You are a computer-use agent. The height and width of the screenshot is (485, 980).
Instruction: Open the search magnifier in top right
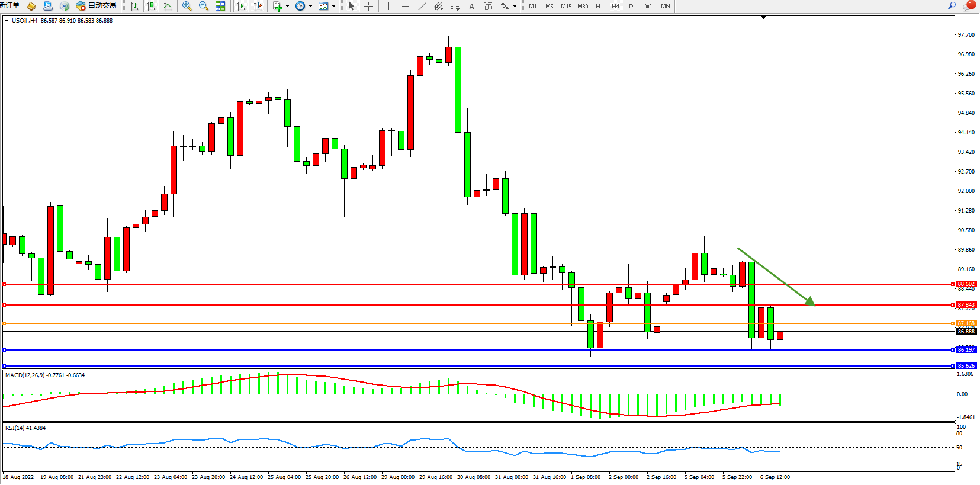pyautogui.click(x=952, y=6)
